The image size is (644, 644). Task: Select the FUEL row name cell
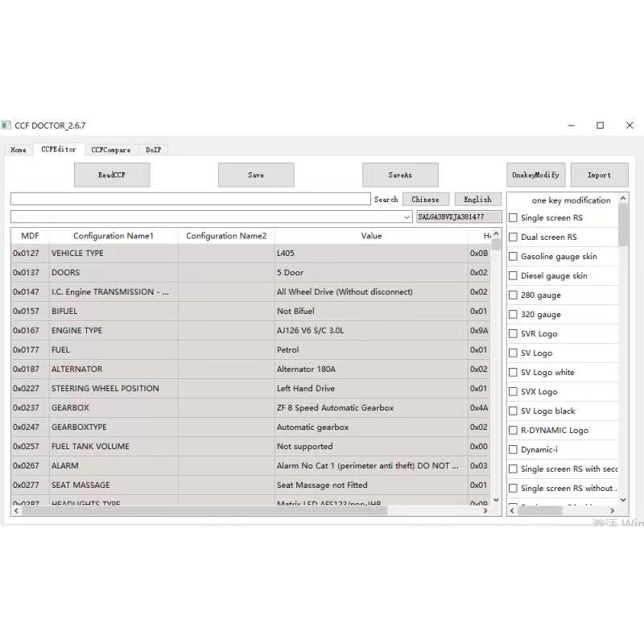114,349
